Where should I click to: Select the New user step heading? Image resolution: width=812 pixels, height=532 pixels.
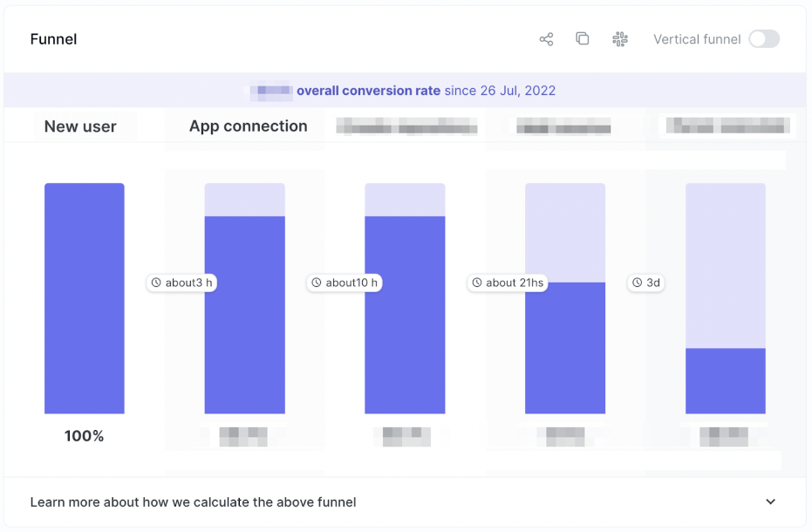click(80, 126)
